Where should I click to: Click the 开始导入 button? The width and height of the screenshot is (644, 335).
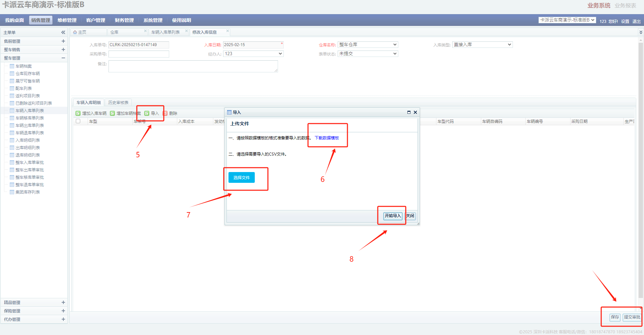(x=393, y=216)
